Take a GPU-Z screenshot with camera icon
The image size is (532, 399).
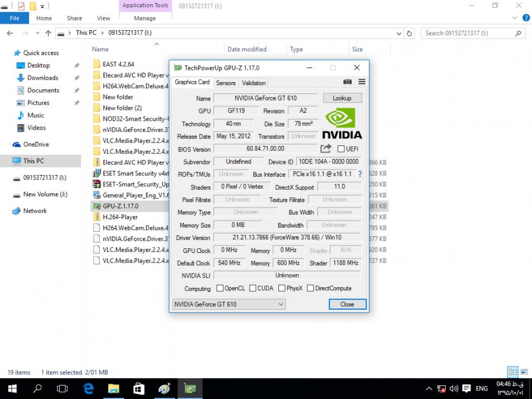pyautogui.click(x=348, y=82)
